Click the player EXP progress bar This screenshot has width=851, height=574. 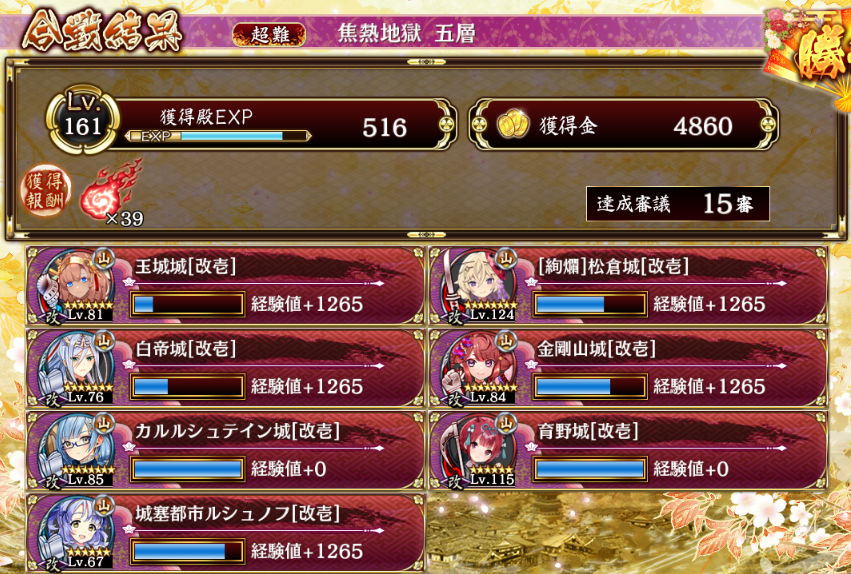pyautogui.click(x=218, y=136)
